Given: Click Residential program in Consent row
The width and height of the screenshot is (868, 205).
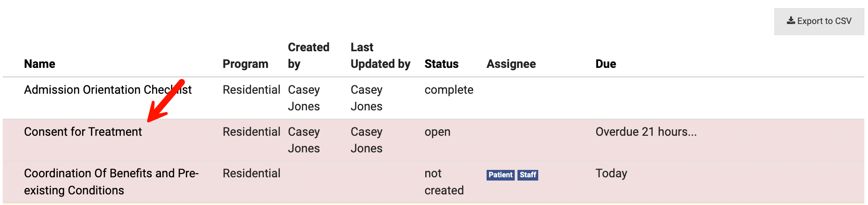Looking at the screenshot, I should coord(251,132).
